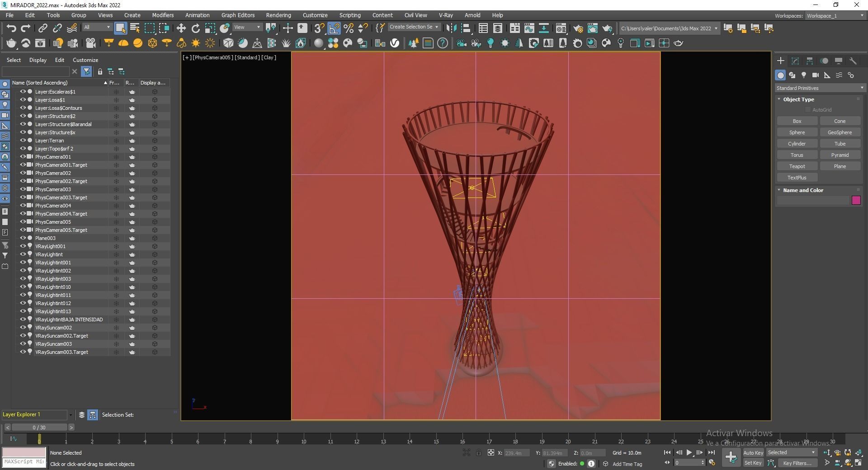Open the Display panel icon
868x470 pixels.
(x=839, y=61)
